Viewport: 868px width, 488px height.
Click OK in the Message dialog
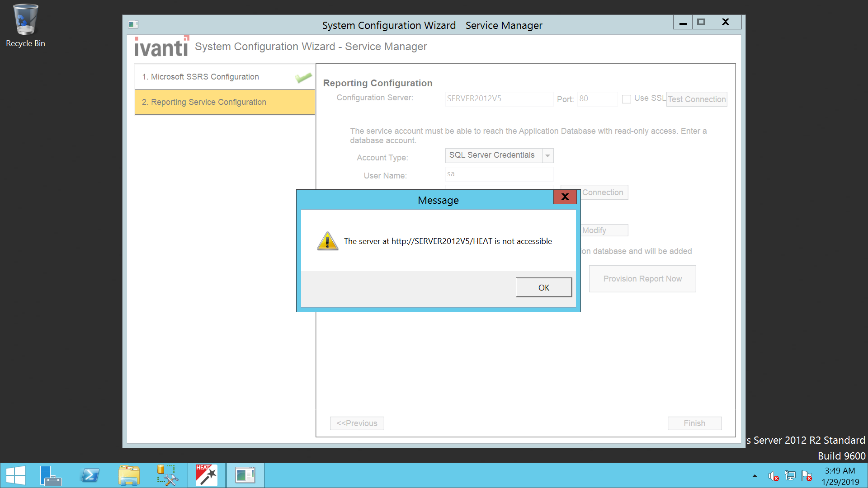pyautogui.click(x=543, y=287)
